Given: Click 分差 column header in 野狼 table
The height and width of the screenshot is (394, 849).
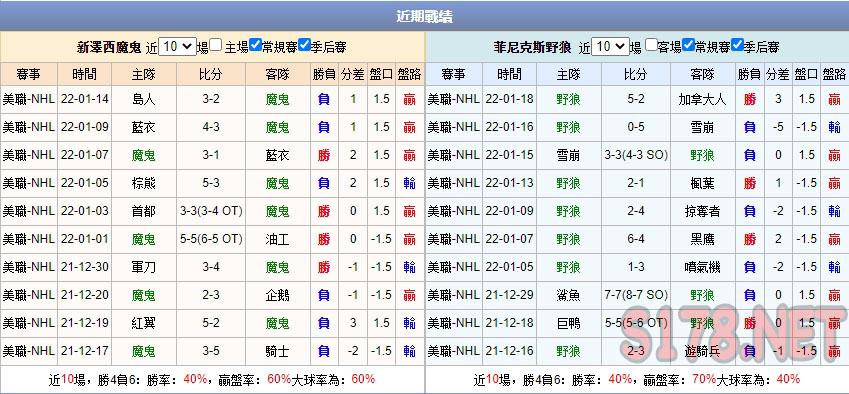Looking at the screenshot, I should 778,74.
